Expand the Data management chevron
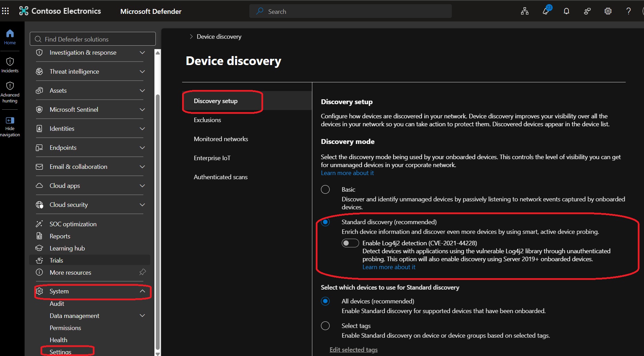 (142, 316)
